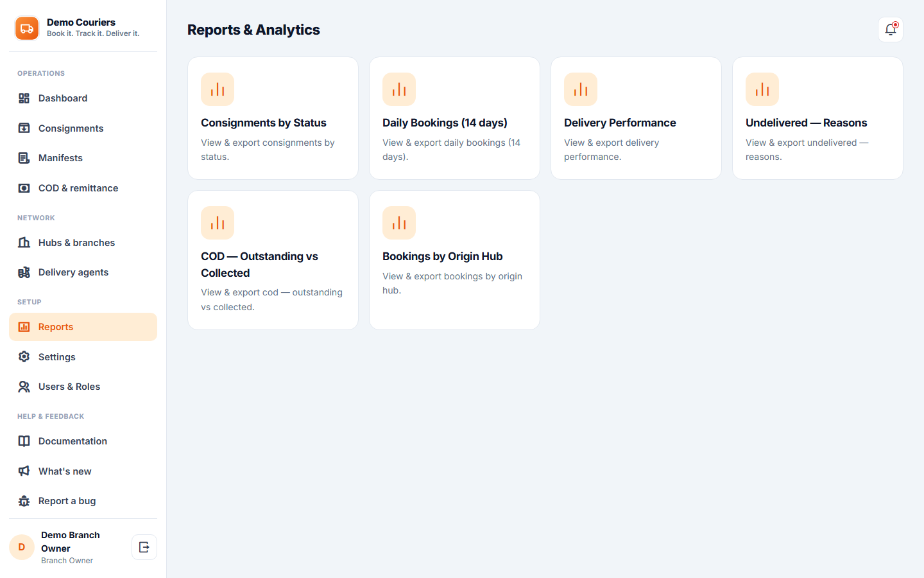Image resolution: width=924 pixels, height=578 pixels.
Task: Go to Dashboard in the sidebar
Action: coord(83,98)
